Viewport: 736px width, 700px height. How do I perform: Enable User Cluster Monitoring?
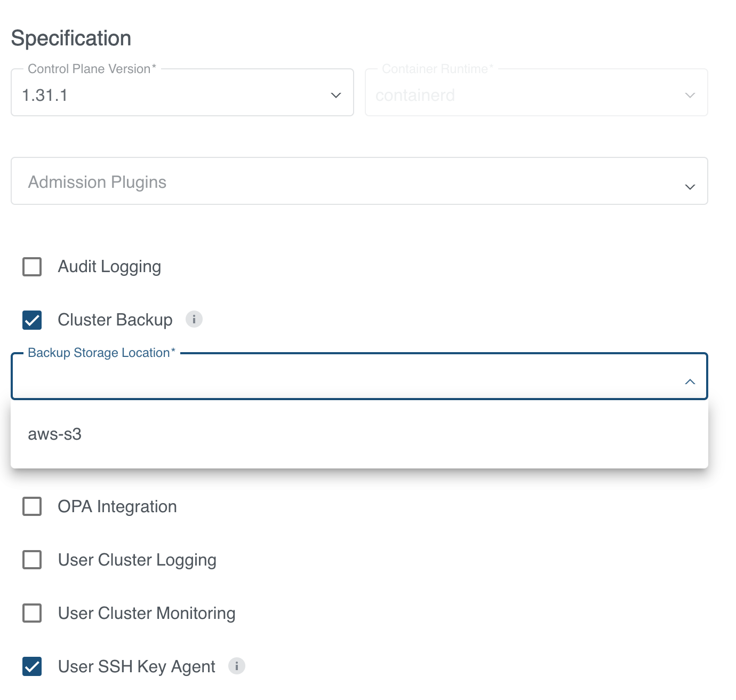click(31, 614)
